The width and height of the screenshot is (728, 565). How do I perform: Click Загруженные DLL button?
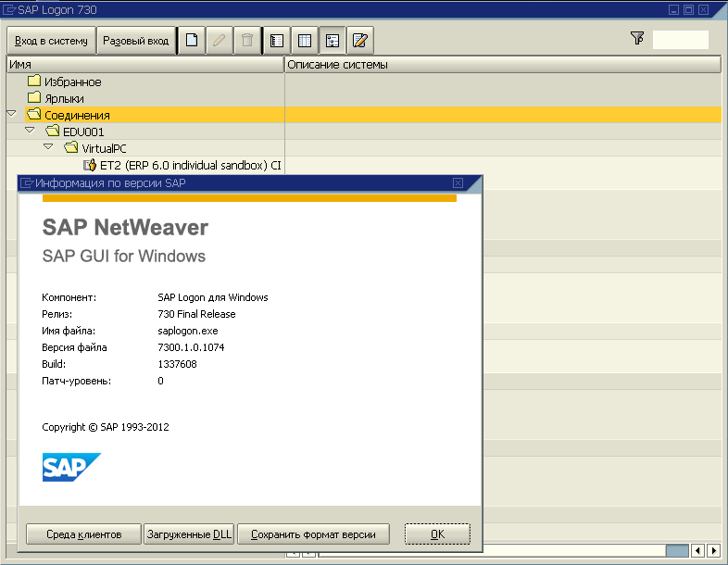pyautogui.click(x=189, y=534)
